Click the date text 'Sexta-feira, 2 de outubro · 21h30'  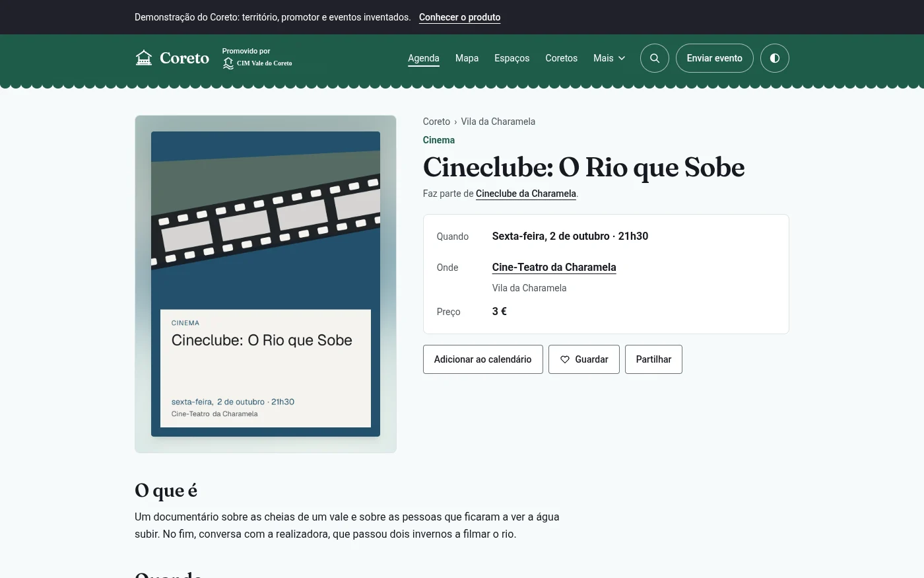tap(570, 236)
